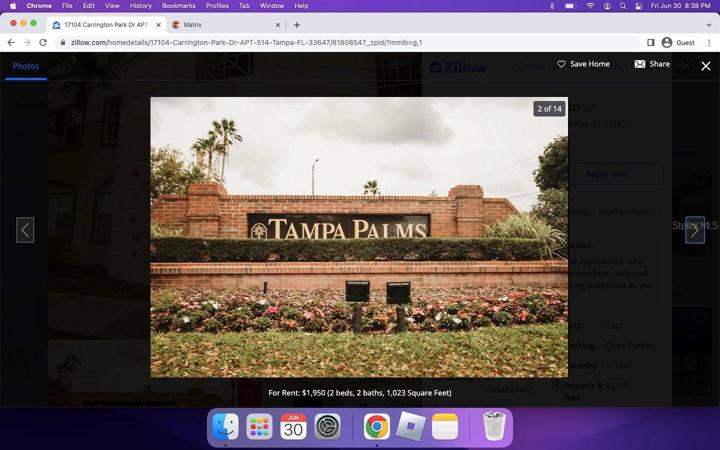Go to the previous photo arrow

pos(25,230)
